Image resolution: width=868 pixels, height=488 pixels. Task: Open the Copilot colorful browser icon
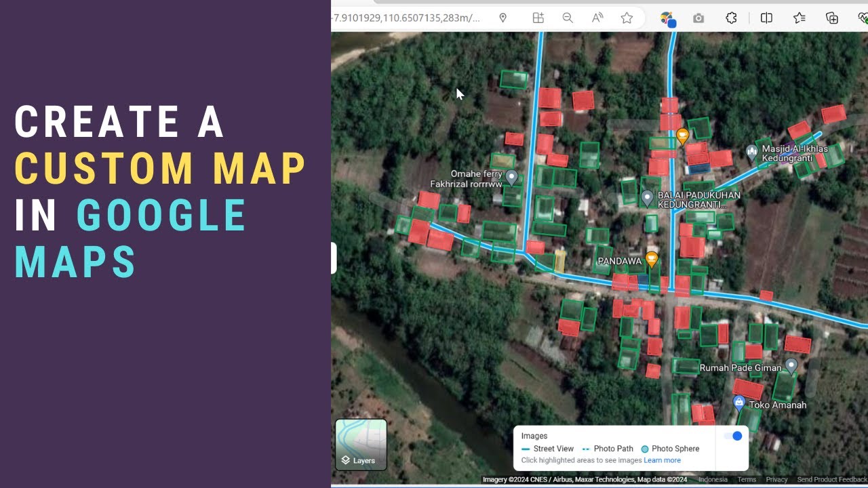(x=668, y=19)
